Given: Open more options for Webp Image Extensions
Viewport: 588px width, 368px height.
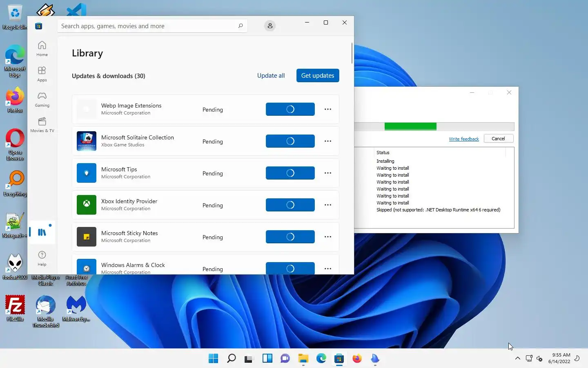Looking at the screenshot, I should click(328, 109).
